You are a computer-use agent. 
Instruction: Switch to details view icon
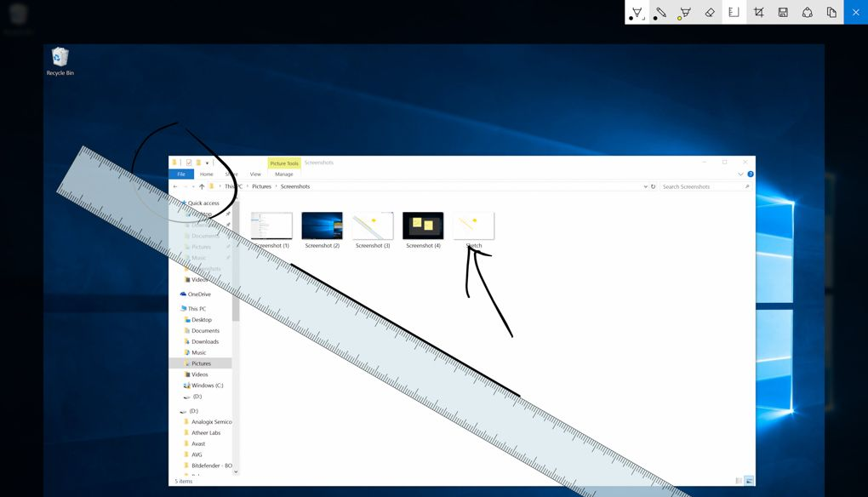739,481
